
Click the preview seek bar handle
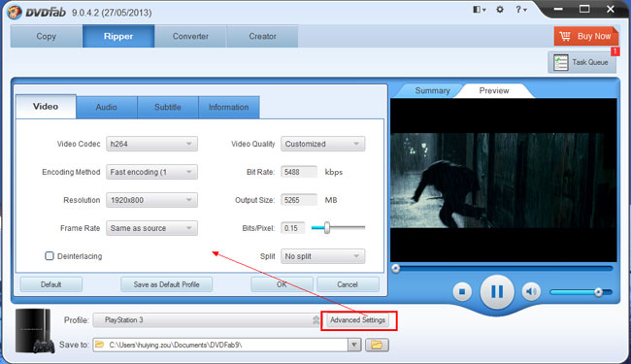(396, 268)
